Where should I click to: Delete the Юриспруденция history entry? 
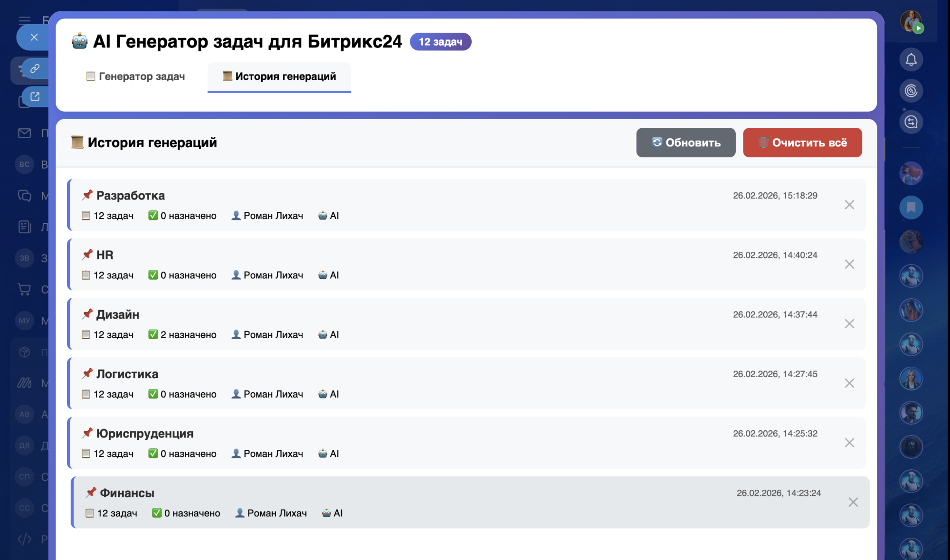tap(849, 443)
